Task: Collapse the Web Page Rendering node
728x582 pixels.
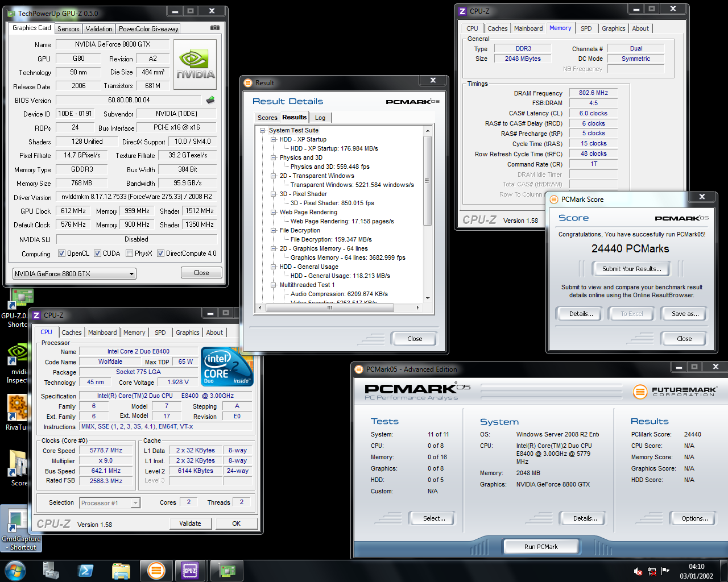Action: click(x=274, y=212)
